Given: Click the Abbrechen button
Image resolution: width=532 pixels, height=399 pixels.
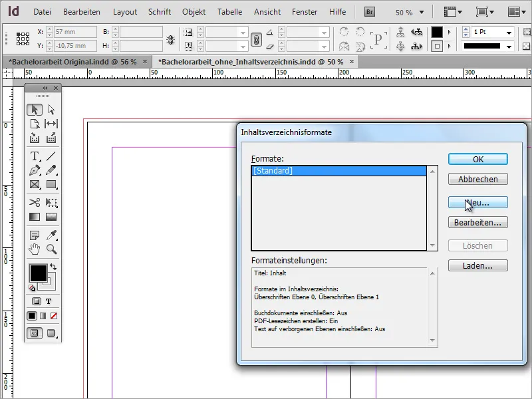Looking at the screenshot, I should tap(477, 179).
